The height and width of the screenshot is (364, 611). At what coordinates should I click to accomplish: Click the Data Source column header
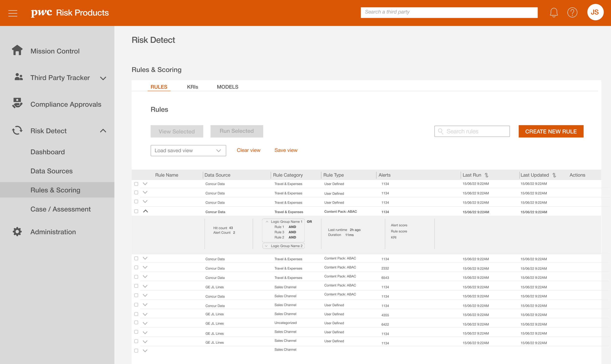pyautogui.click(x=217, y=175)
